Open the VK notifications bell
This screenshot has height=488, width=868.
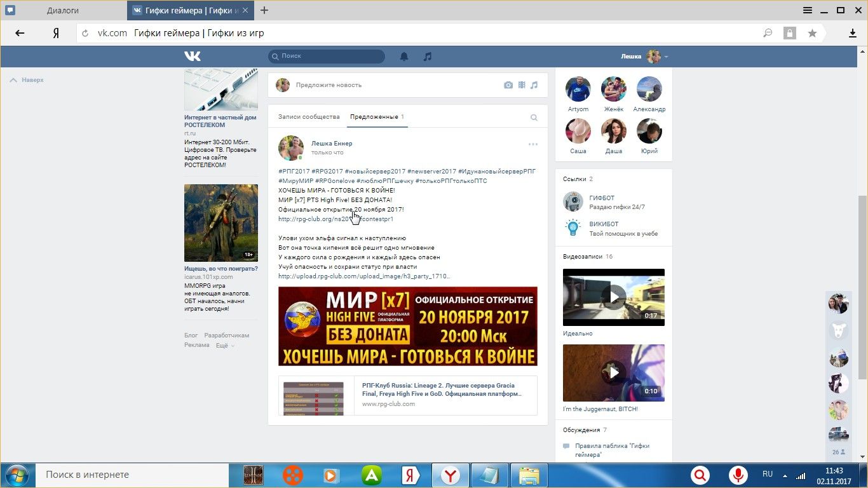[404, 57]
